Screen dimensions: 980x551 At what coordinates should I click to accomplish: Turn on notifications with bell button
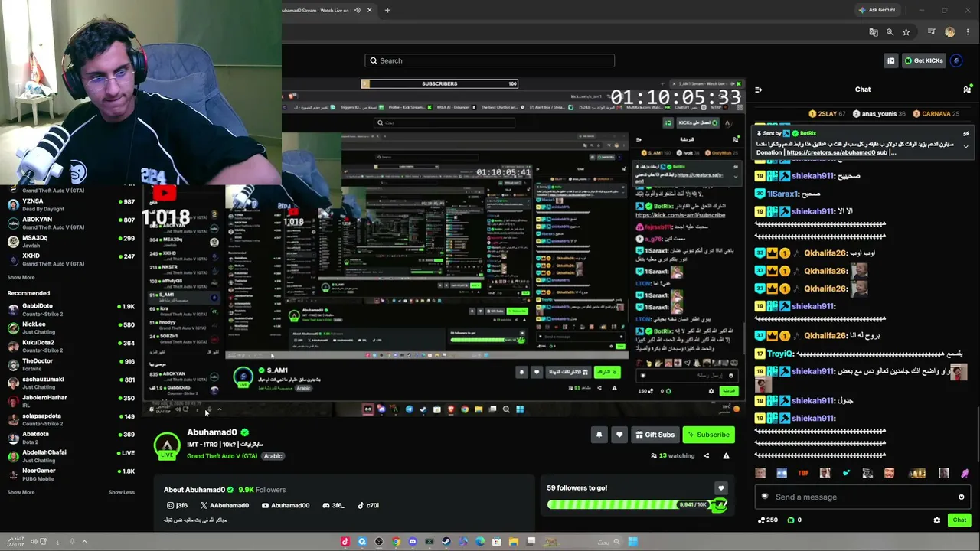pos(599,435)
